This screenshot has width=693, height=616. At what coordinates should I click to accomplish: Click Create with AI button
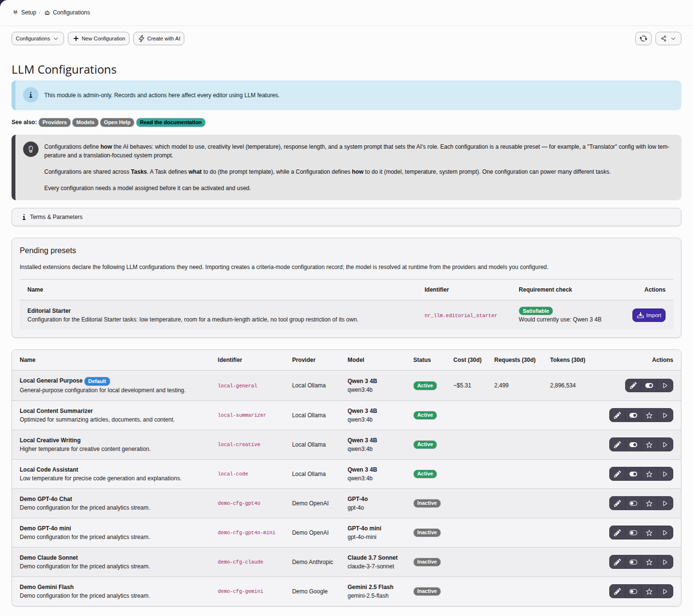159,38
